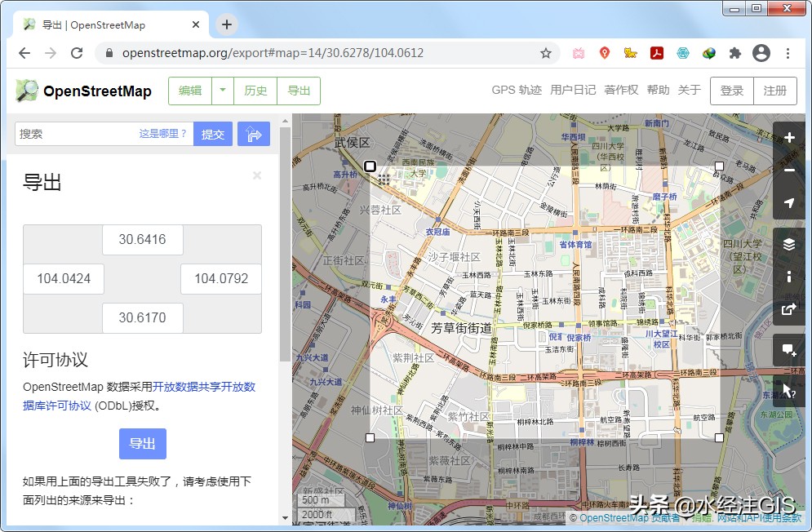Go forward in the browser
The height and width of the screenshot is (532, 812).
pyautogui.click(x=51, y=53)
